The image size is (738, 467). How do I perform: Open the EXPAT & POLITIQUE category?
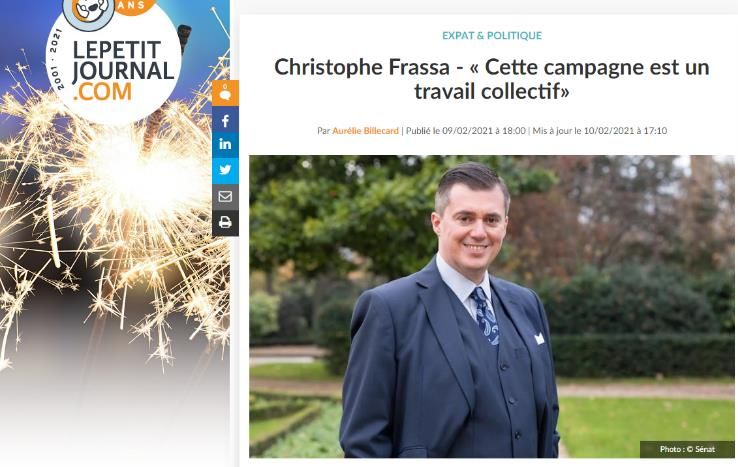492,36
